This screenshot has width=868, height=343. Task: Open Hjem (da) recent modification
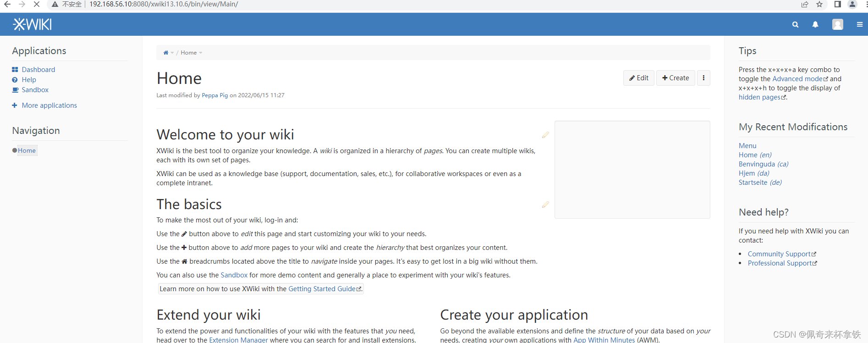pyautogui.click(x=754, y=173)
